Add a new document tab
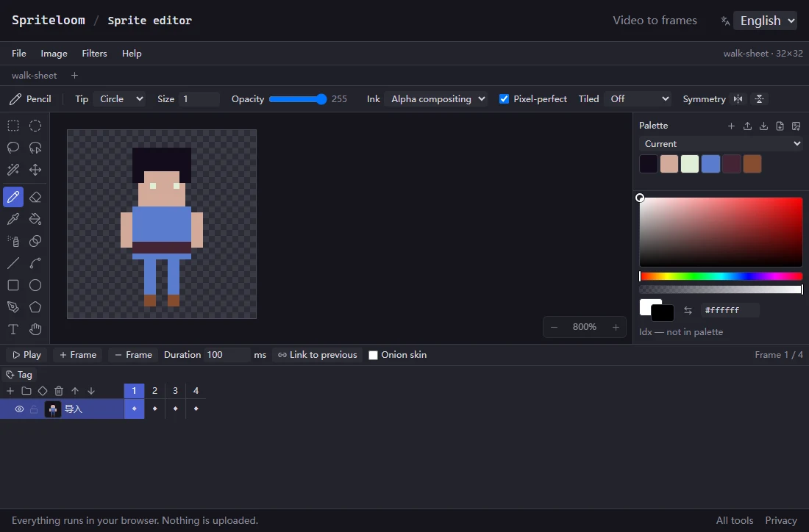The width and height of the screenshot is (809, 532). click(x=74, y=76)
